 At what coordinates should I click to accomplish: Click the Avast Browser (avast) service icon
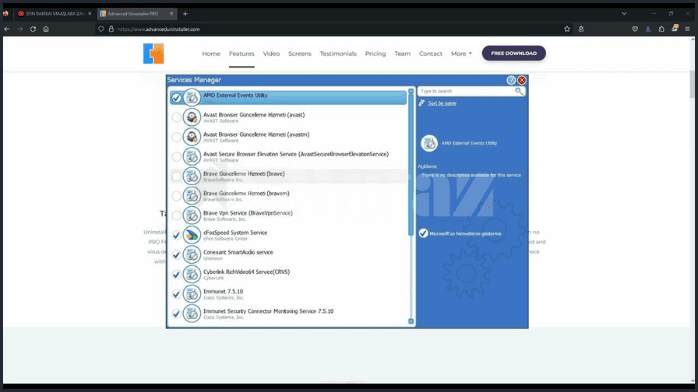[192, 117]
